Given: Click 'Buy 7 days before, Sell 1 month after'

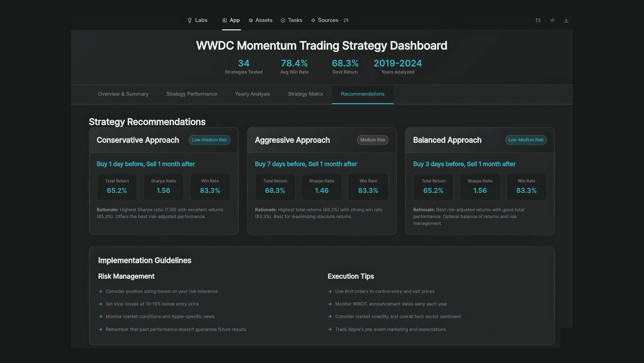Looking at the screenshot, I should click(306, 164).
